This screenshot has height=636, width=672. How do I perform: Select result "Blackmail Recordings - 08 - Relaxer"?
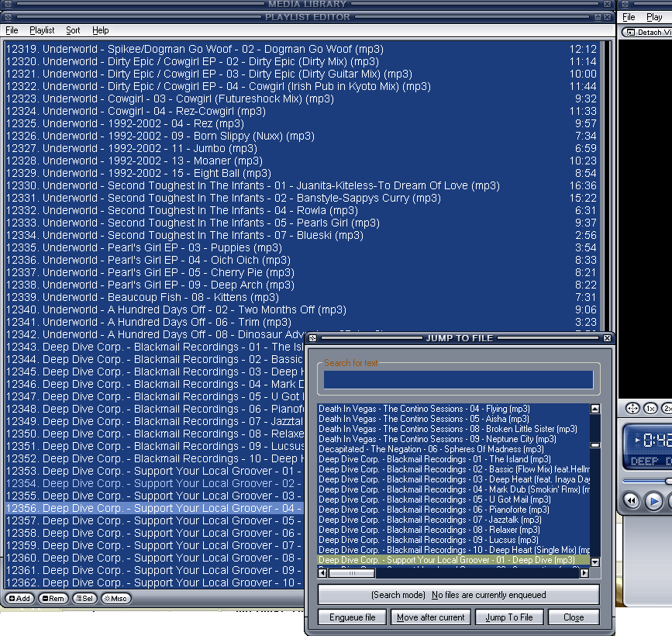(454, 530)
